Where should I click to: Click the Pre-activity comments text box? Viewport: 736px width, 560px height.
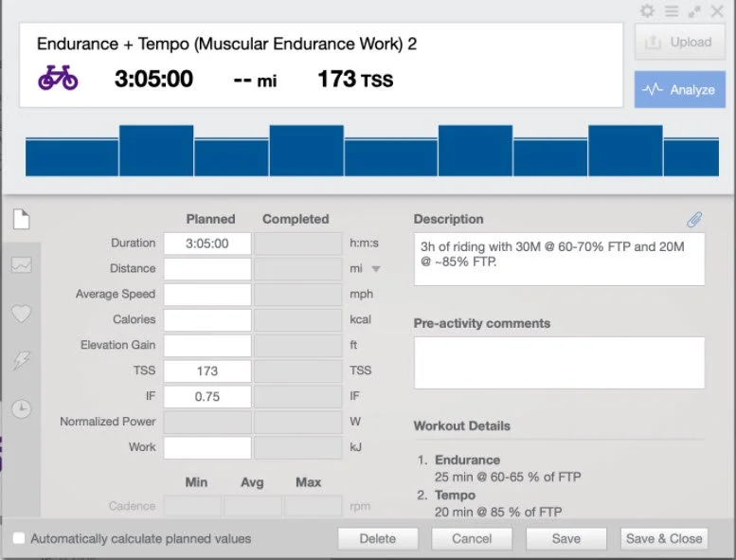pyautogui.click(x=559, y=362)
